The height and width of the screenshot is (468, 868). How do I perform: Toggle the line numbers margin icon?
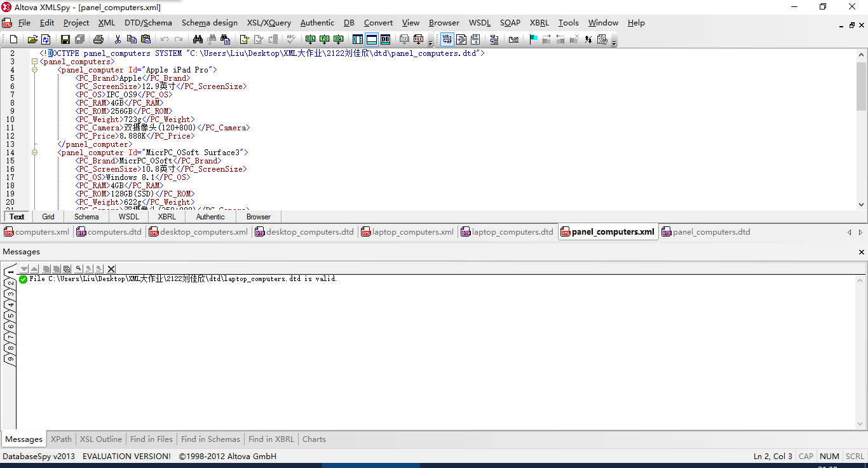point(494,39)
